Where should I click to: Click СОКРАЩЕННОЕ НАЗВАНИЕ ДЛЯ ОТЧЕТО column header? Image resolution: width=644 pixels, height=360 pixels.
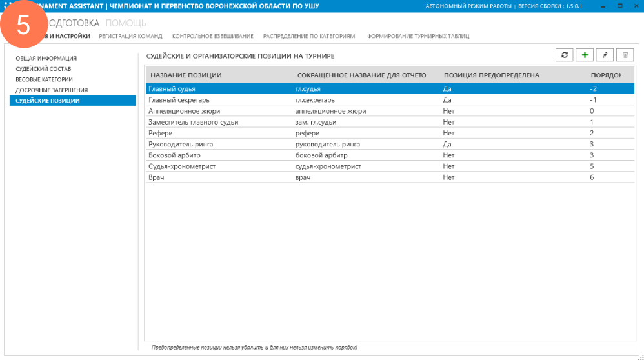tap(361, 75)
